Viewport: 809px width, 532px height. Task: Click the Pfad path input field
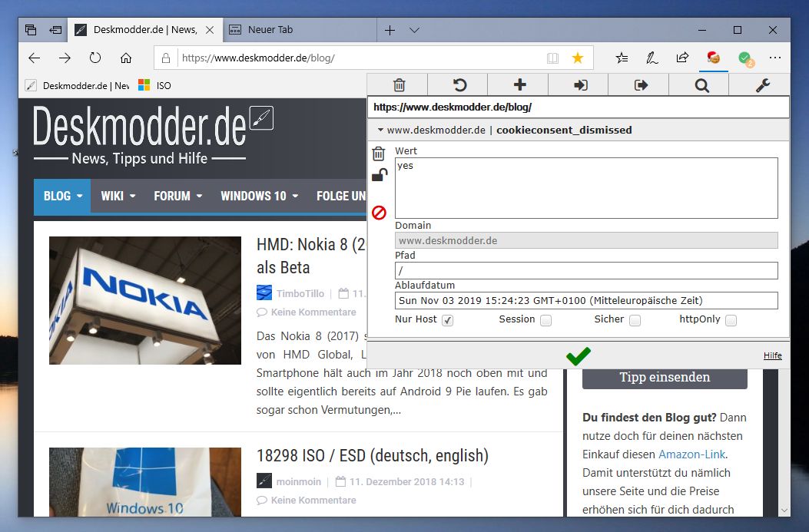click(x=586, y=271)
